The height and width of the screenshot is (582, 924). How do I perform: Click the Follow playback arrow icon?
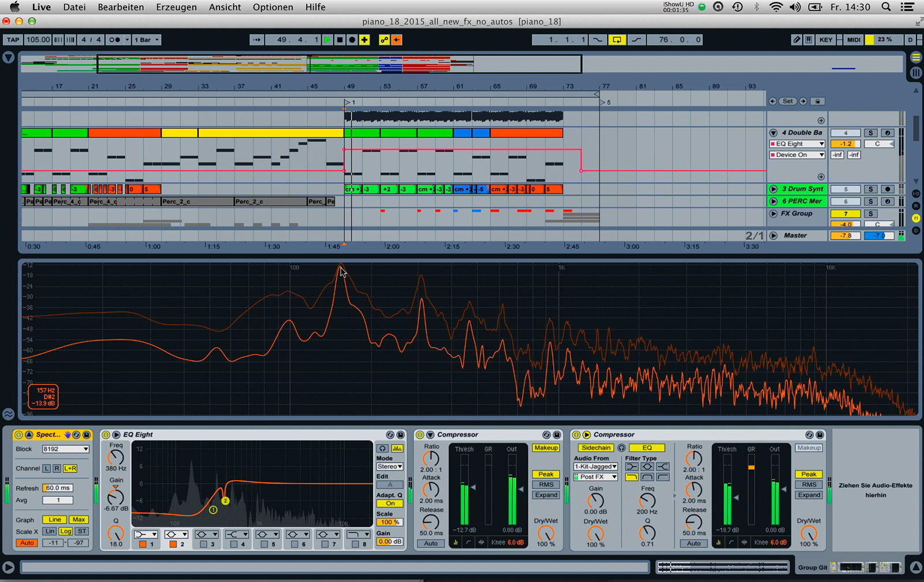(256, 40)
